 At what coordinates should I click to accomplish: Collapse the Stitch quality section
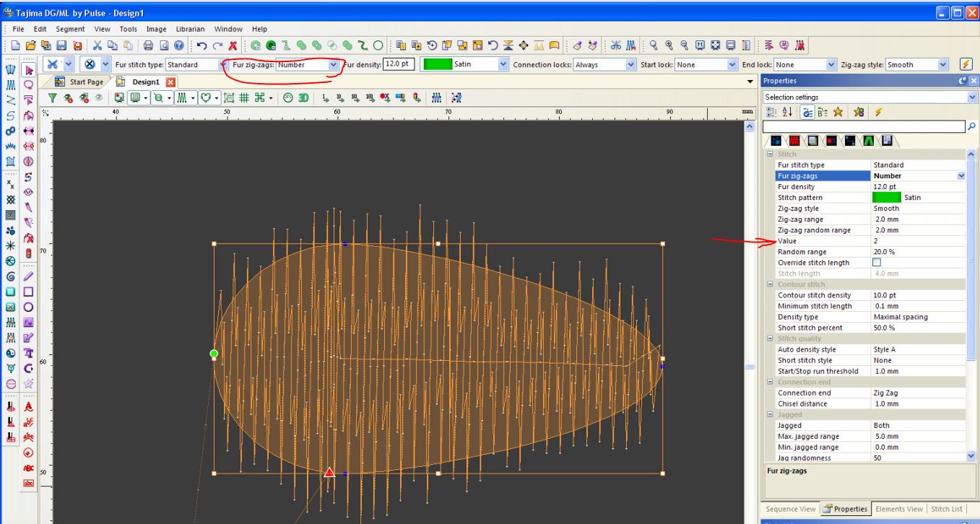[x=770, y=339]
